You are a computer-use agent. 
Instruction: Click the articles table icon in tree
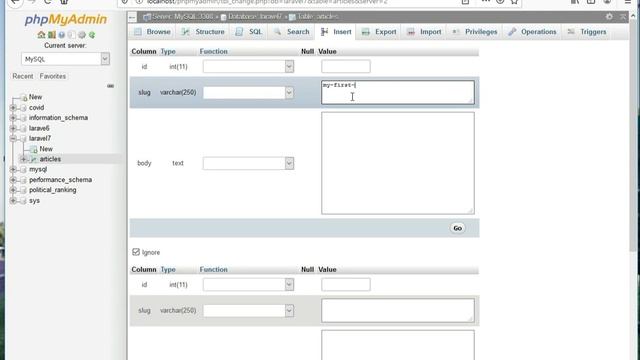pos(33,159)
